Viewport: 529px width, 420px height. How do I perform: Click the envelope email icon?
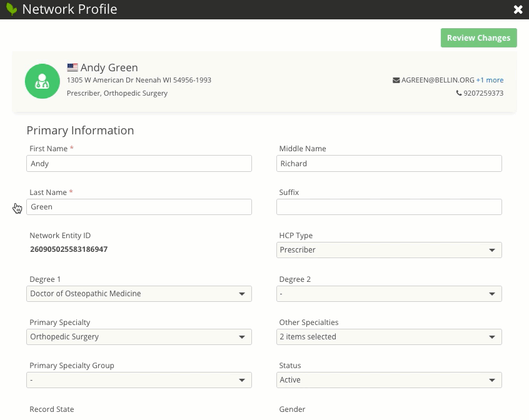(396, 80)
